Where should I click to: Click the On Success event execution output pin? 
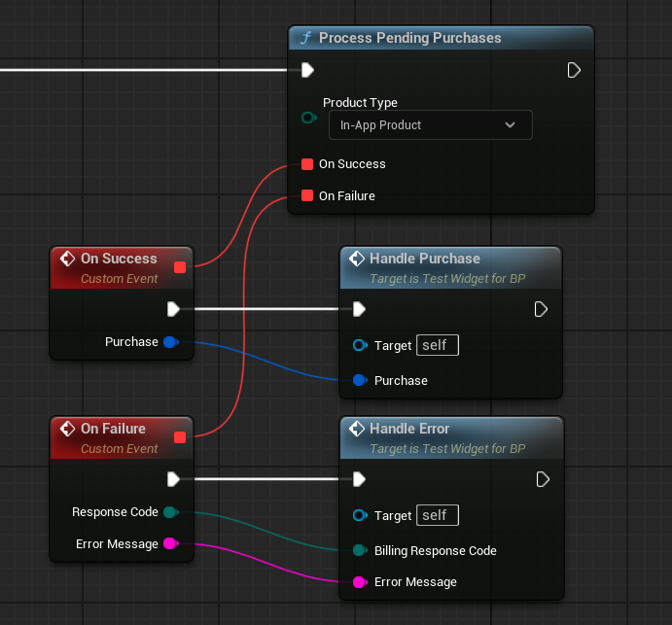pos(173,309)
